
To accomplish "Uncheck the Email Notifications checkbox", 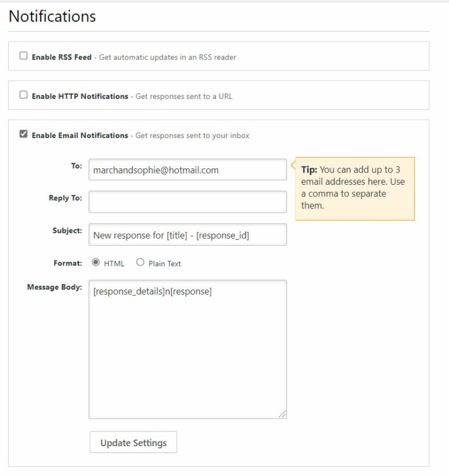I will pos(23,134).
